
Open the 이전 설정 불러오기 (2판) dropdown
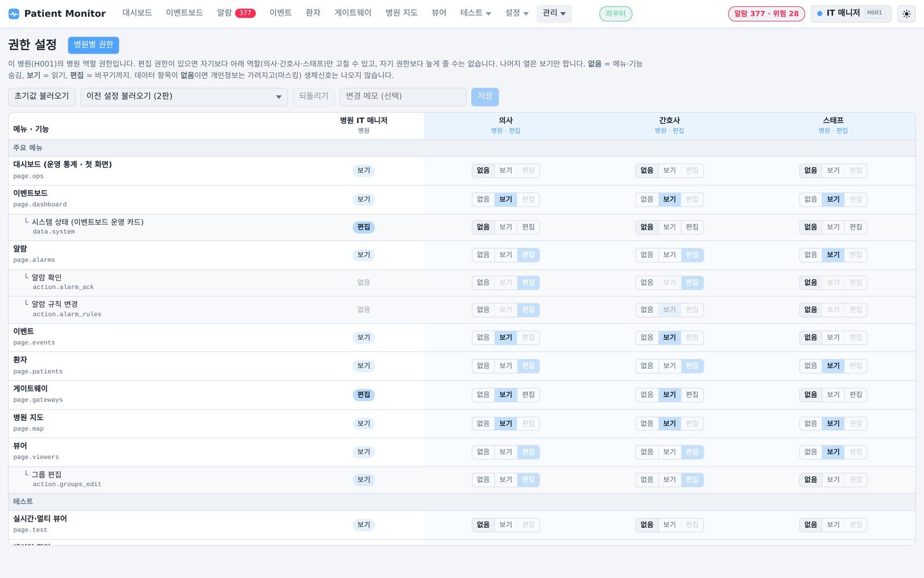[184, 97]
